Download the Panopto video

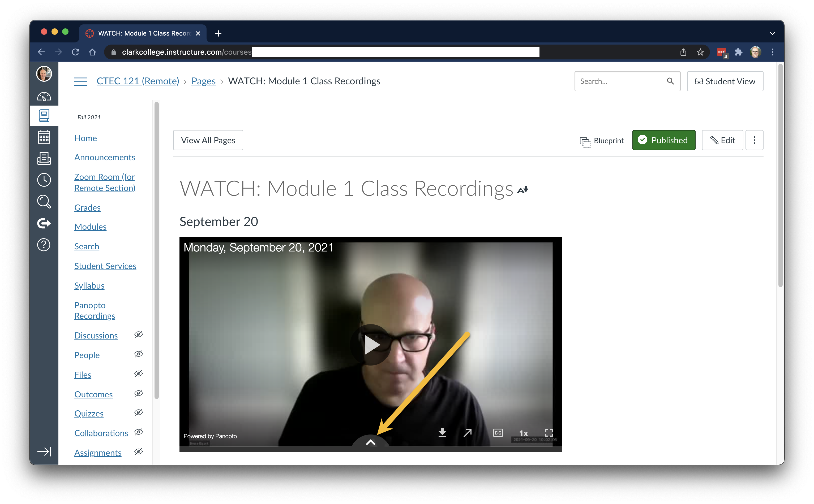pos(442,433)
